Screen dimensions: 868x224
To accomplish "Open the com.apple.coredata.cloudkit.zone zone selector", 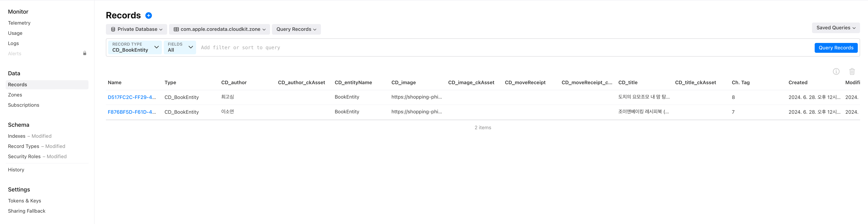I will (219, 29).
